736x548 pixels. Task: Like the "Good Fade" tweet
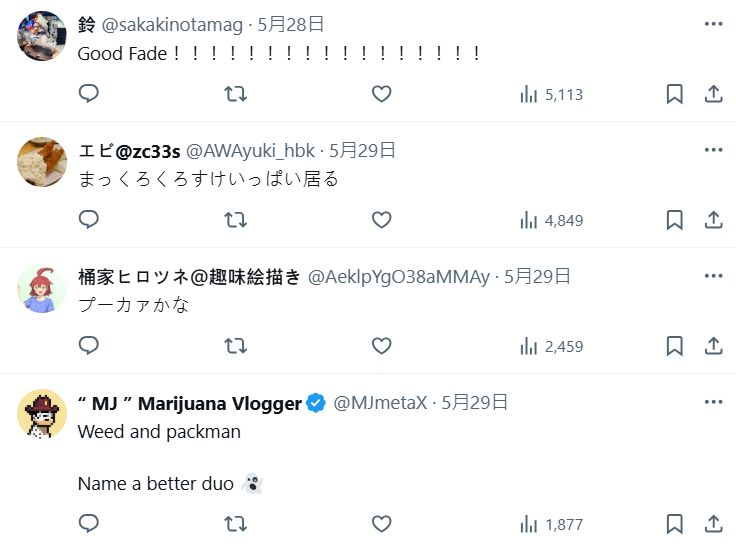(381, 94)
